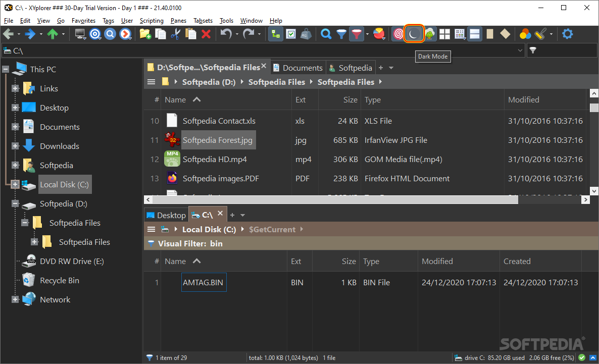This screenshot has width=599, height=364.
Task: Open the drives monitor icon in toolbar
Action: (x=80, y=34)
